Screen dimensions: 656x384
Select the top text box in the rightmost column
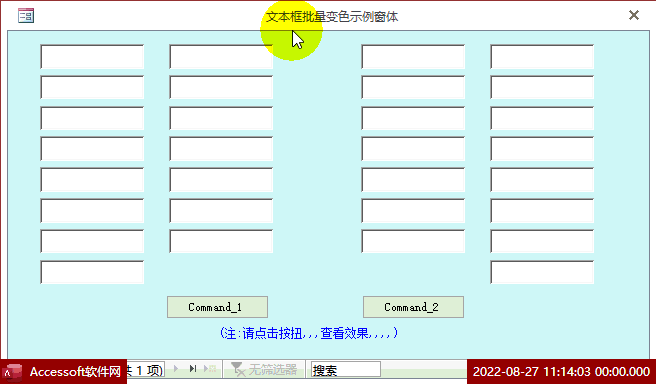click(x=542, y=56)
